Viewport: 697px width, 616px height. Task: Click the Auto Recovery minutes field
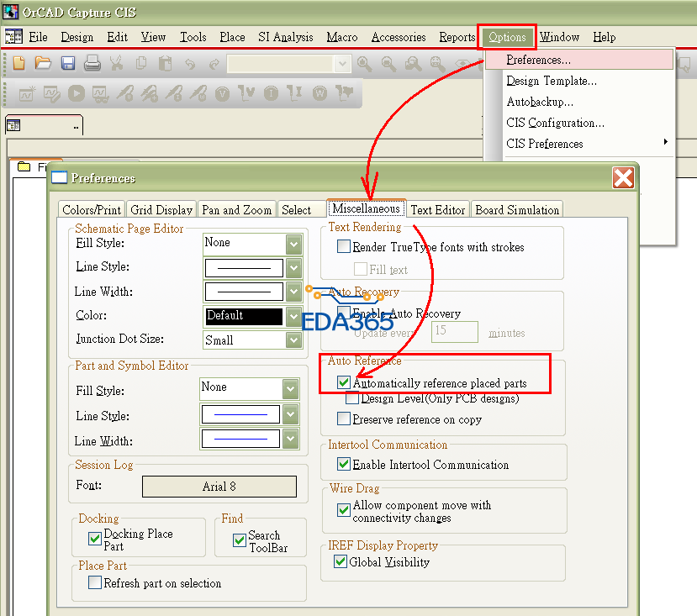pos(454,332)
